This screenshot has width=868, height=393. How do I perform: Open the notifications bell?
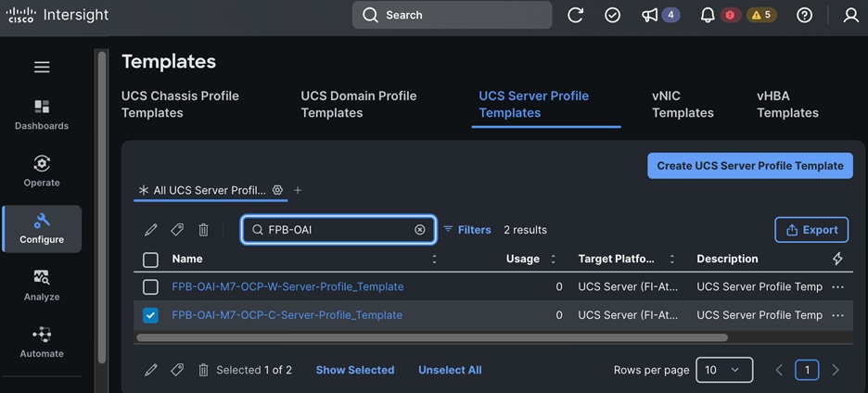[x=708, y=15]
